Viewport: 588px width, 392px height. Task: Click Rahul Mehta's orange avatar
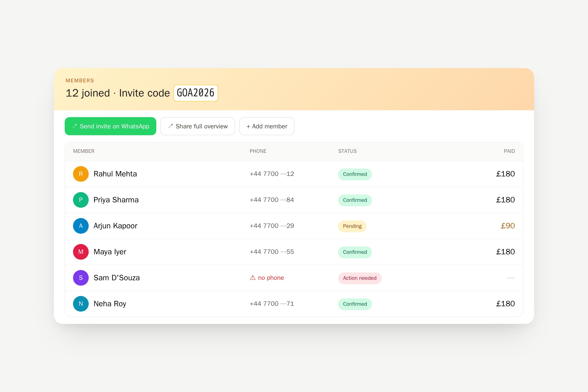81,174
